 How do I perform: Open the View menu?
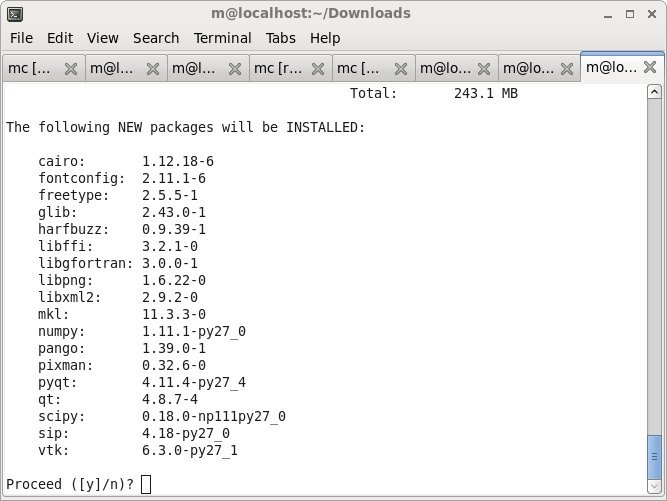(102, 38)
